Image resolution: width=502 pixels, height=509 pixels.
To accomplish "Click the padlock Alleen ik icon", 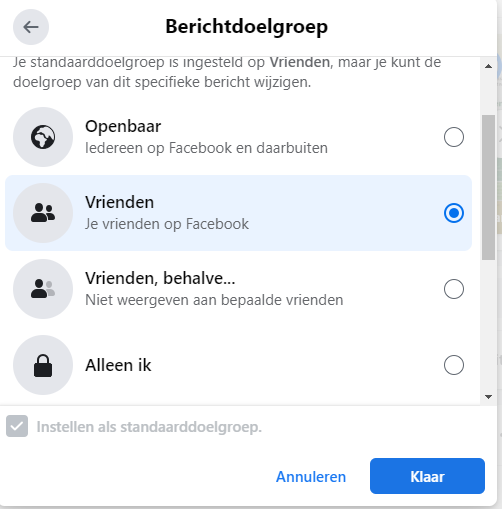I will tap(43, 365).
